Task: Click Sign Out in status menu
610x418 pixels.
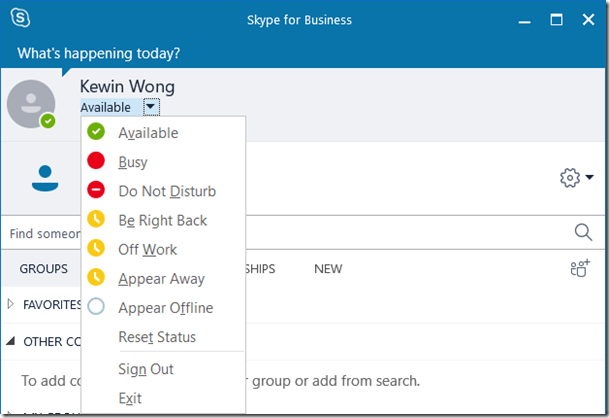Action: (x=146, y=369)
